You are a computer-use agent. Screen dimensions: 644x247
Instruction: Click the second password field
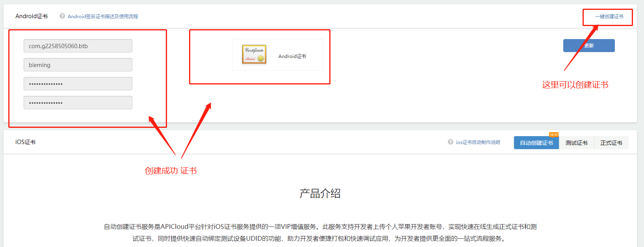click(x=78, y=103)
